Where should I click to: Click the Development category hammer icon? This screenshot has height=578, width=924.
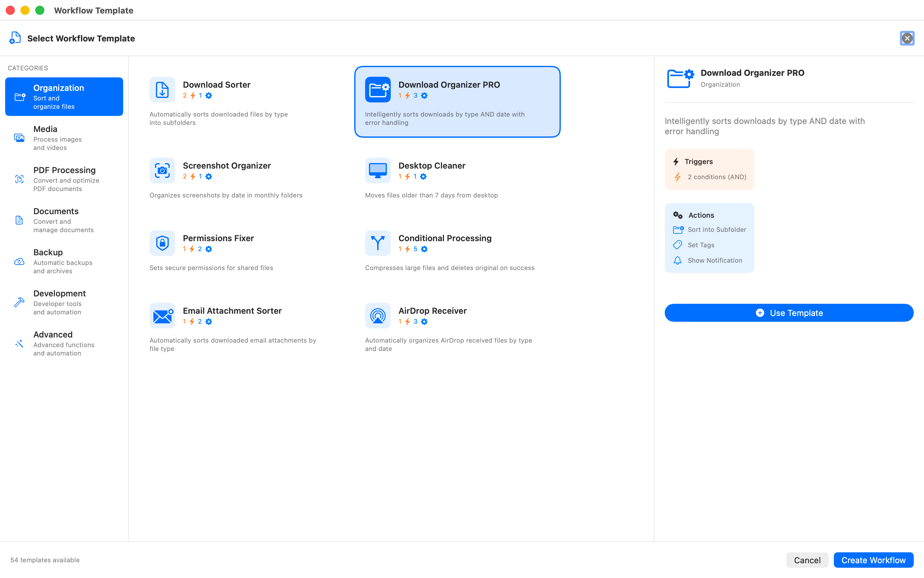19,302
